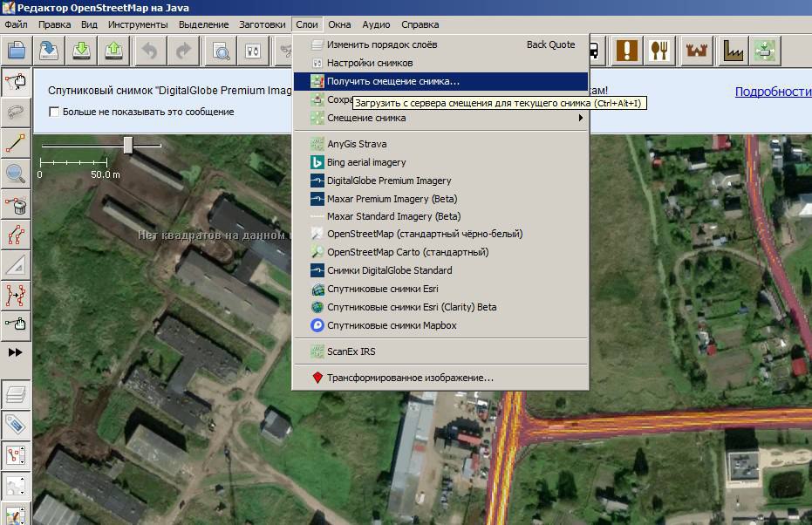Activate the Lasso selection tool
The width and height of the screenshot is (812, 525).
click(16, 112)
